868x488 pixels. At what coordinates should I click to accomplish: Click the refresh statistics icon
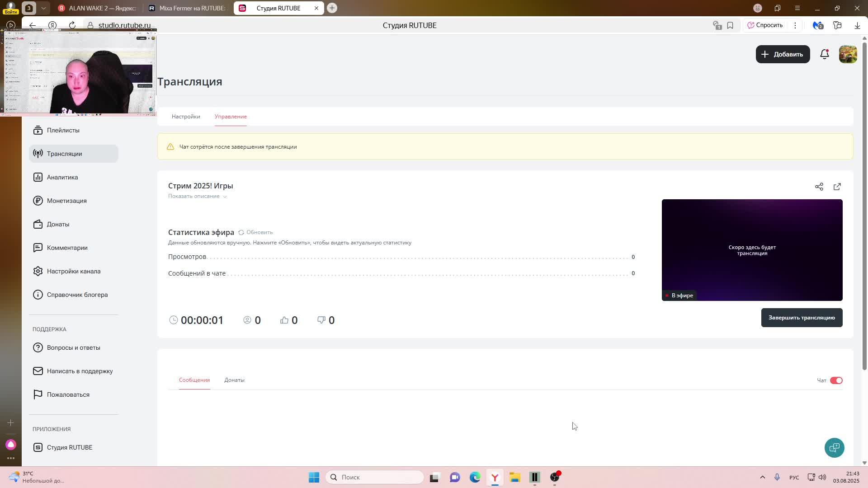241,232
